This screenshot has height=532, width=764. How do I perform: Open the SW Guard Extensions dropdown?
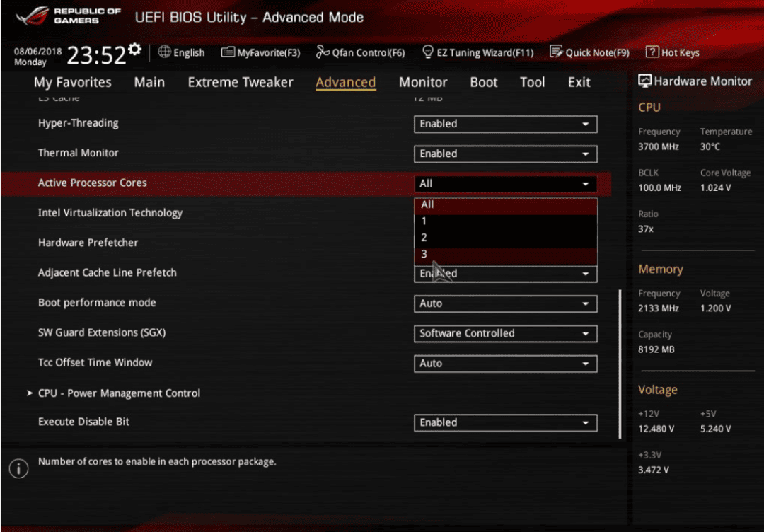click(505, 334)
